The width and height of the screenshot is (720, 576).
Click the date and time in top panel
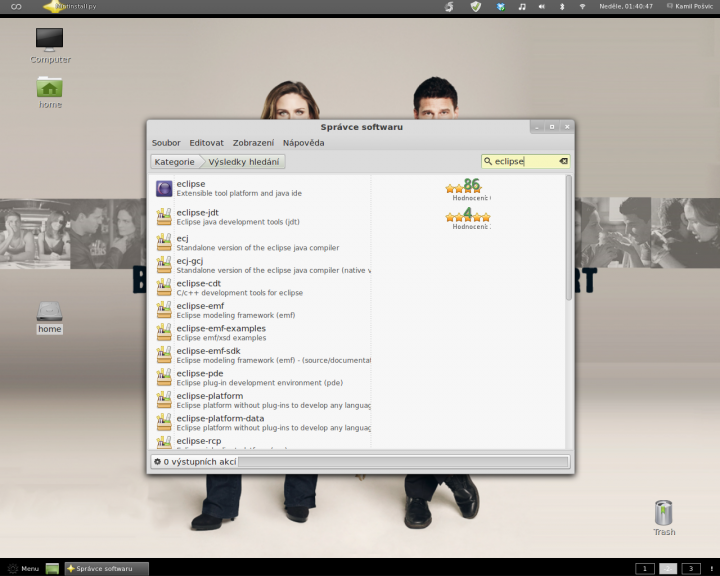click(625, 6)
